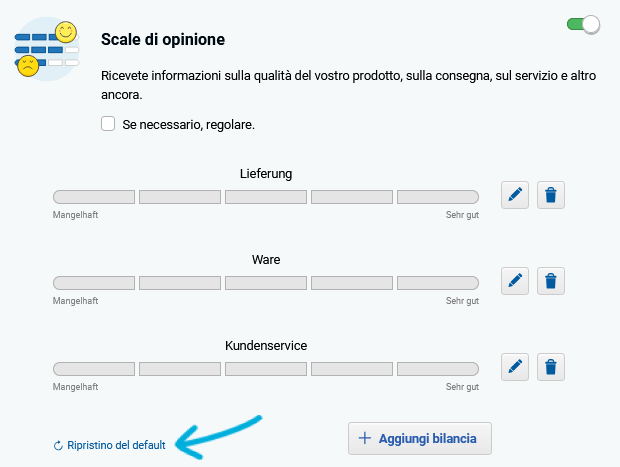Click the Kundenservice scale title
This screenshot has height=467, width=620.
[x=266, y=346]
